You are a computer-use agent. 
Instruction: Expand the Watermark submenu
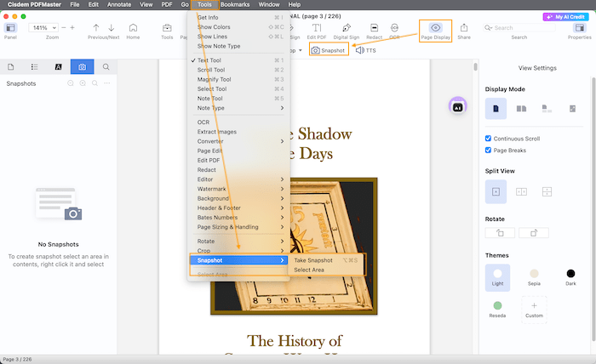tap(238, 189)
